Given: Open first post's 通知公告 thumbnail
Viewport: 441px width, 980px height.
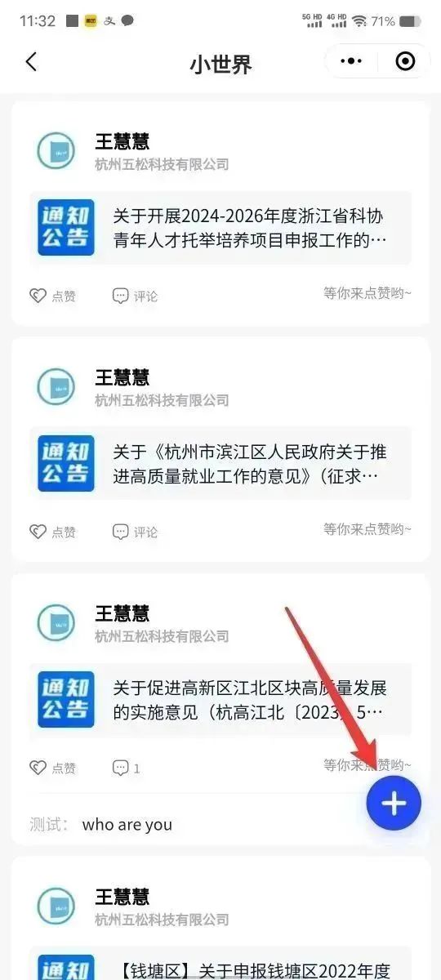Looking at the screenshot, I should pos(66,228).
